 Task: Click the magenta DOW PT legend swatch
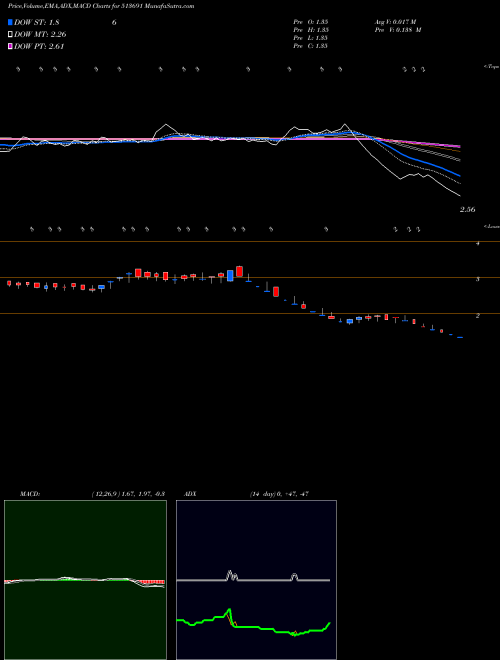click(x=11, y=47)
